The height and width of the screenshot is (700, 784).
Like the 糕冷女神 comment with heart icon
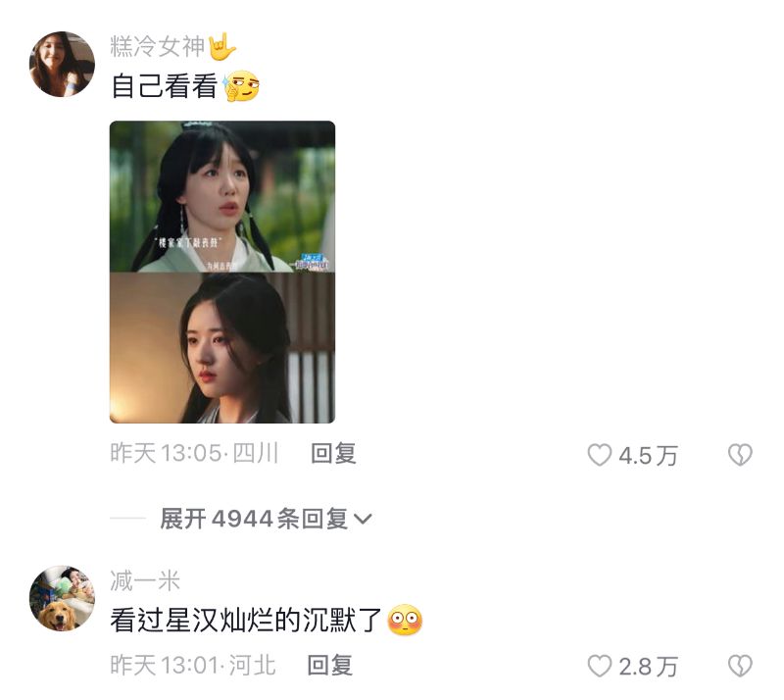(599, 455)
